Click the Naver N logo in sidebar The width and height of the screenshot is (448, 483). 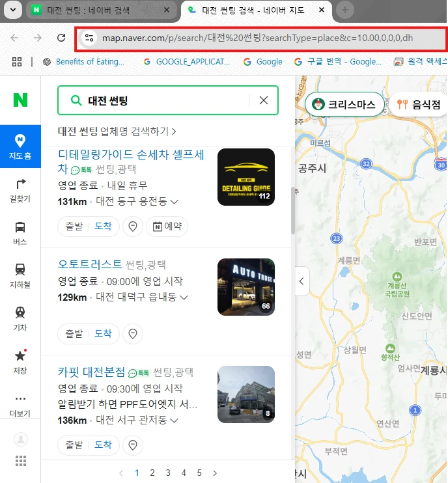pos(20,100)
